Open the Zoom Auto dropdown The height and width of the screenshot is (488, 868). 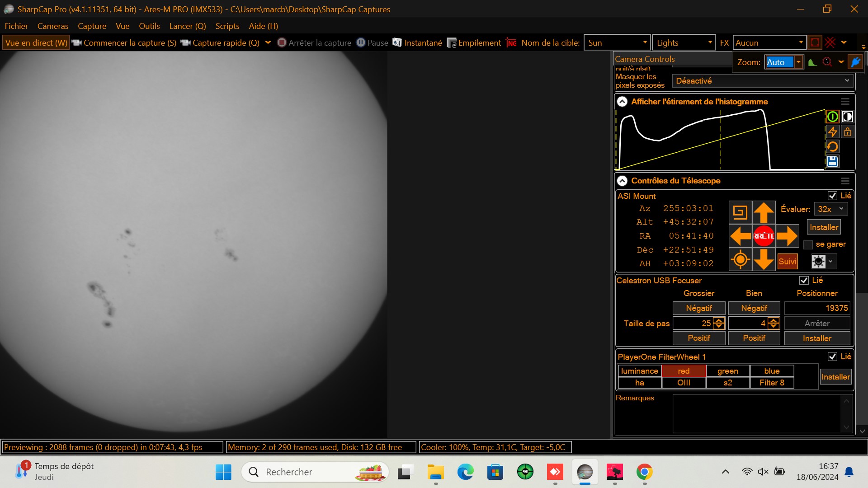798,62
